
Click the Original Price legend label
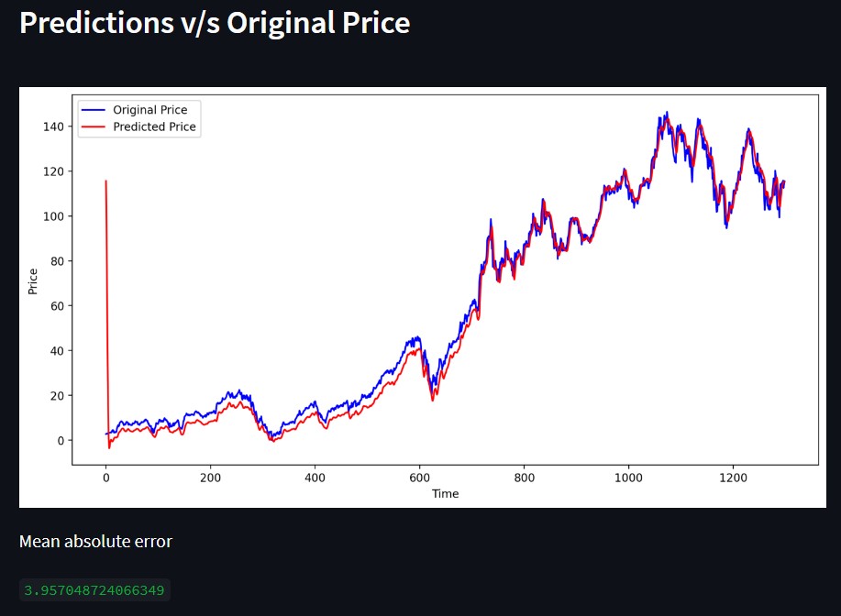150,110
